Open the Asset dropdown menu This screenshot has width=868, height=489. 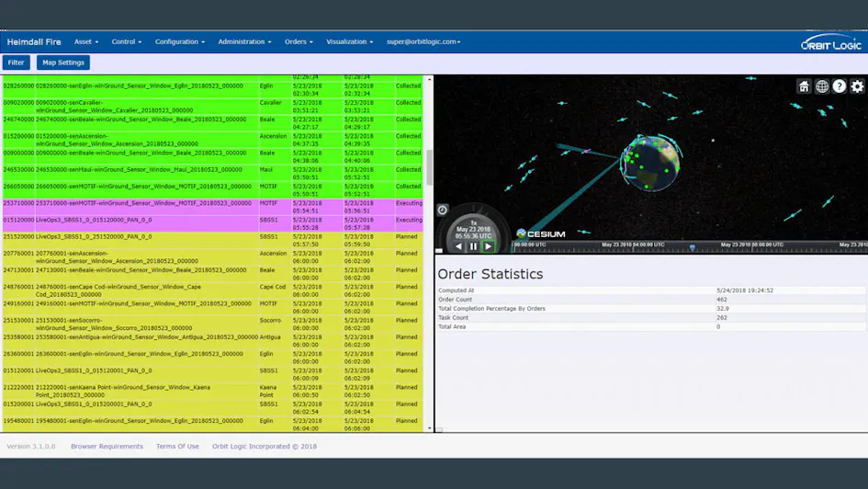point(86,41)
